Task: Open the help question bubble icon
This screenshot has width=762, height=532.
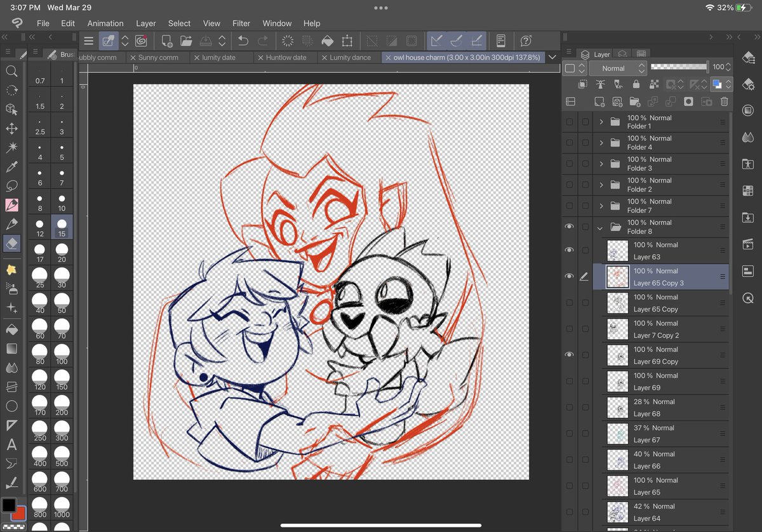Action: tap(526, 41)
